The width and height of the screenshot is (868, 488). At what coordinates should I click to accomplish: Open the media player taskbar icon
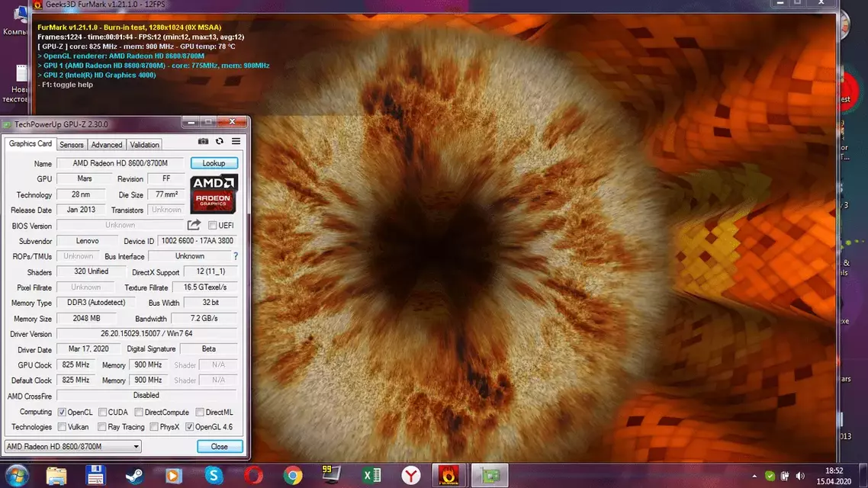pyautogui.click(x=173, y=476)
